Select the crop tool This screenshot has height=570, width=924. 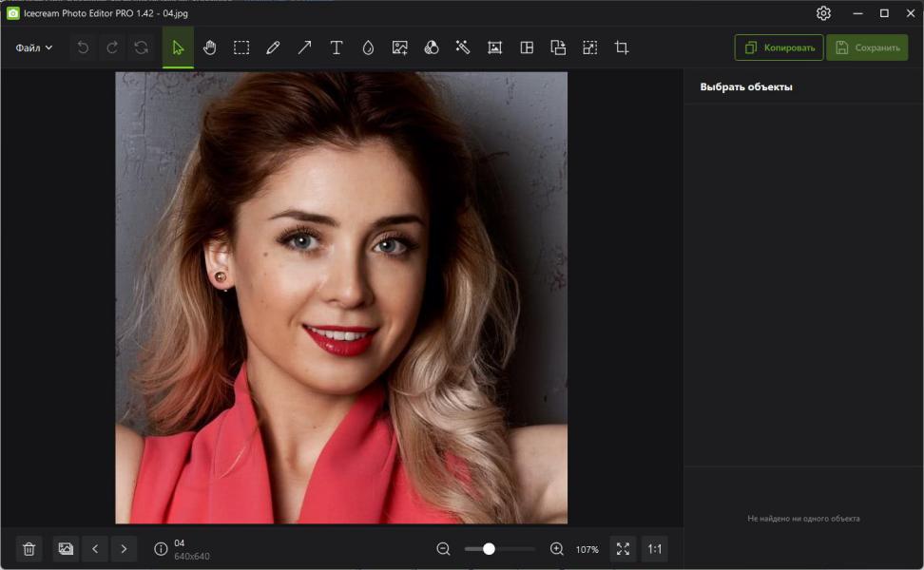[x=622, y=47]
